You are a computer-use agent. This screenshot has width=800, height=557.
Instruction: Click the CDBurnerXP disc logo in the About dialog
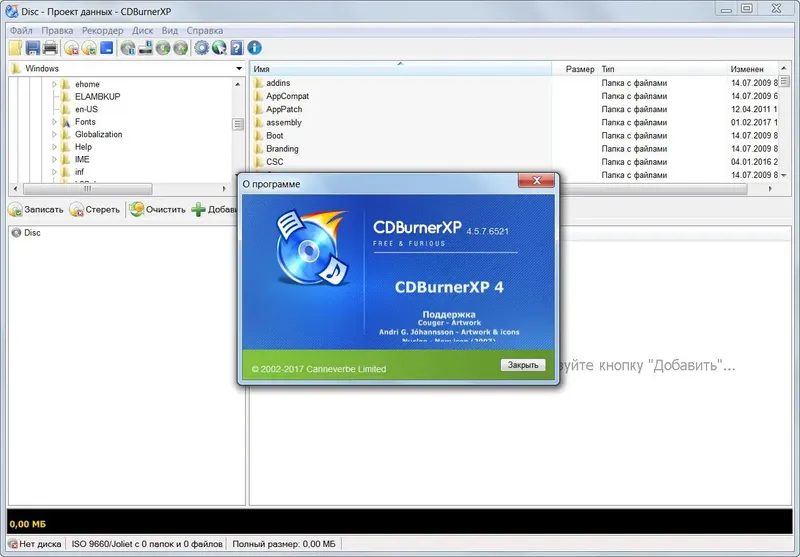311,247
